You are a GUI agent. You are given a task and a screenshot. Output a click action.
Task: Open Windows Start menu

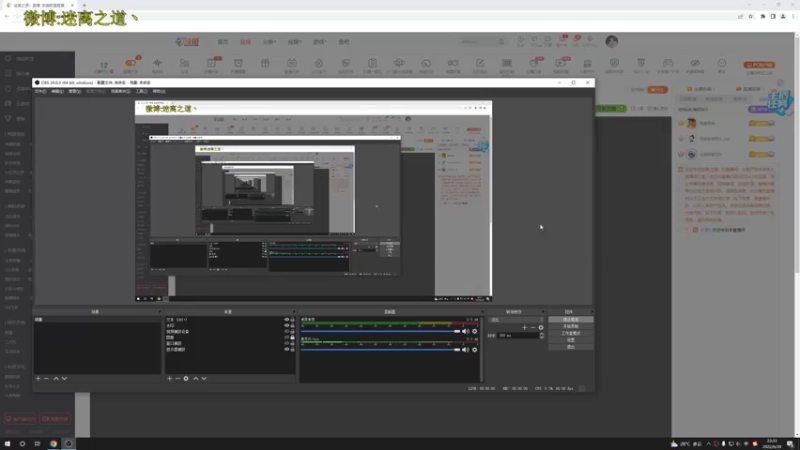coord(7,443)
